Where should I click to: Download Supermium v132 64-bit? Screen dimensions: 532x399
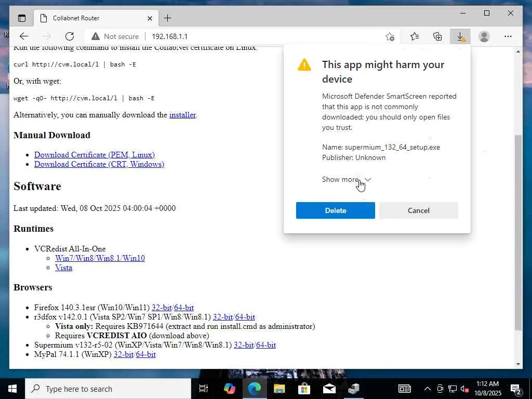266,345
